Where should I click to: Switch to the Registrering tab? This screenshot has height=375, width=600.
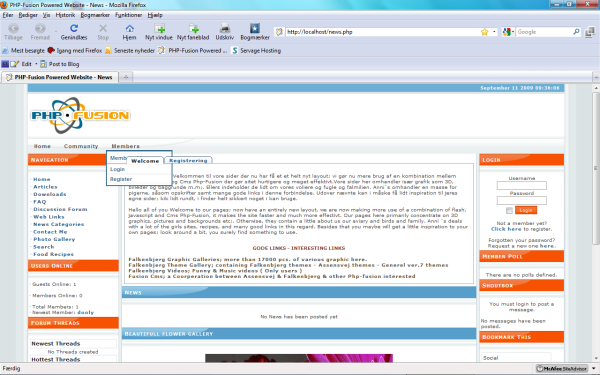(188, 160)
